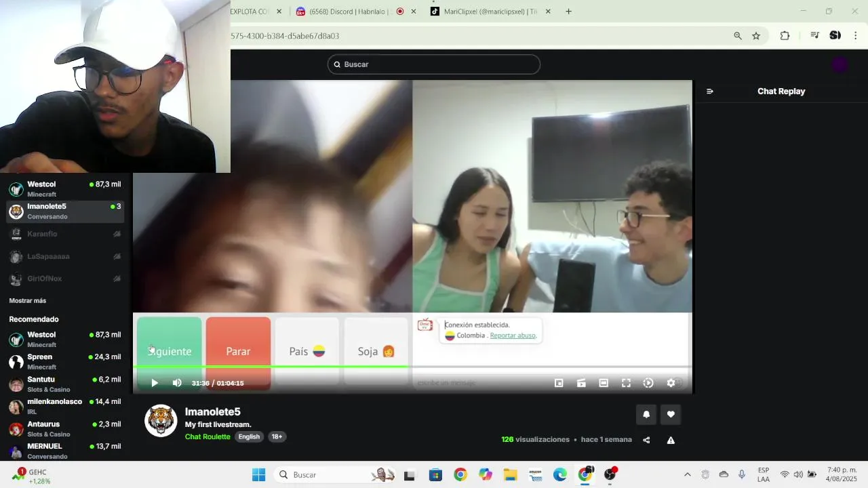Open picture-in-picture mini player

[x=559, y=383]
